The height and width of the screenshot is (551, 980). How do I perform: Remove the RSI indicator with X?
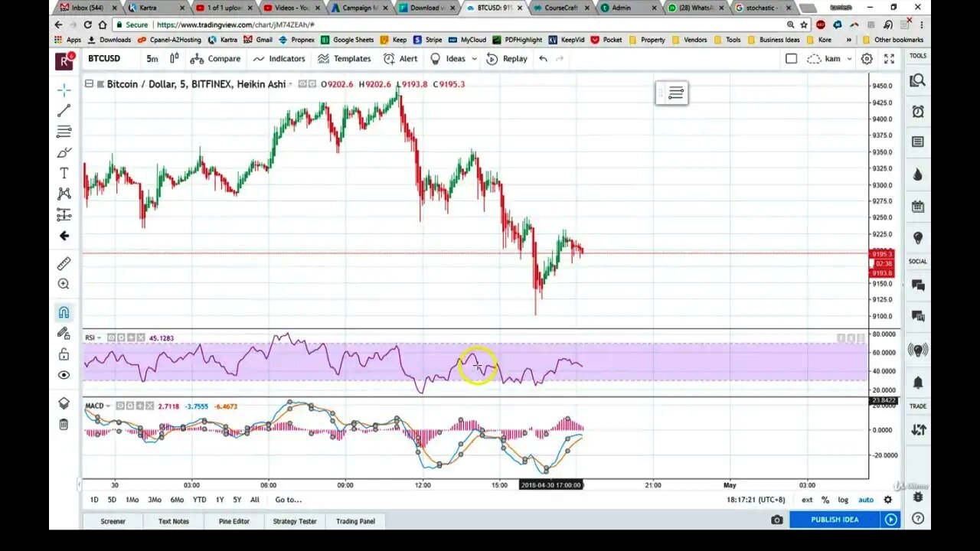tap(140, 337)
